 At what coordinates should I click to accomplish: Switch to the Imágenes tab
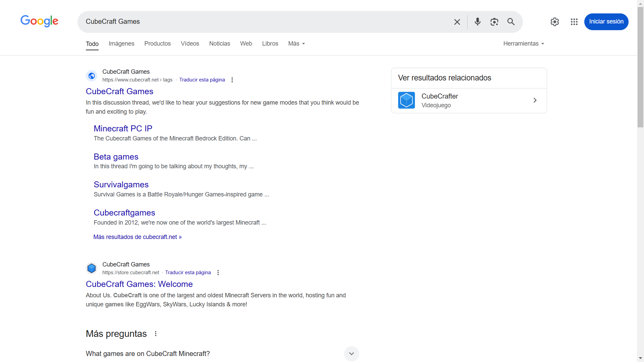click(121, 44)
